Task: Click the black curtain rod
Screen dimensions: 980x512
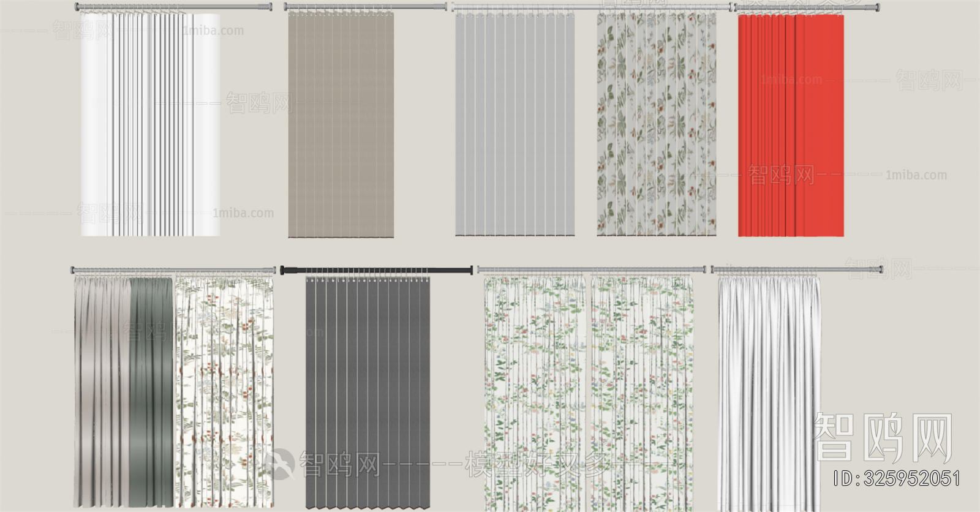Action: tap(377, 270)
